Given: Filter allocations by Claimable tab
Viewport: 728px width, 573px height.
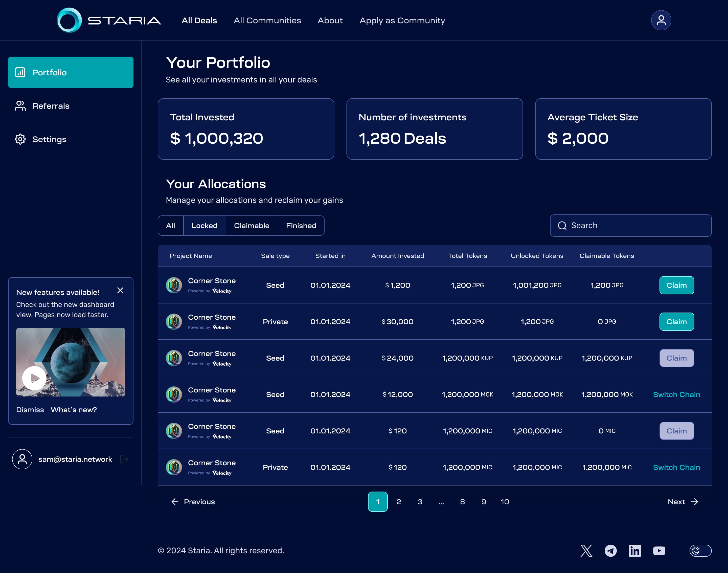Looking at the screenshot, I should 252,226.
